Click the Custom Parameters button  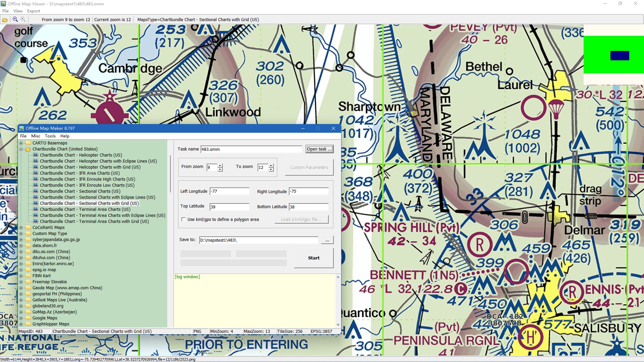[x=309, y=168]
